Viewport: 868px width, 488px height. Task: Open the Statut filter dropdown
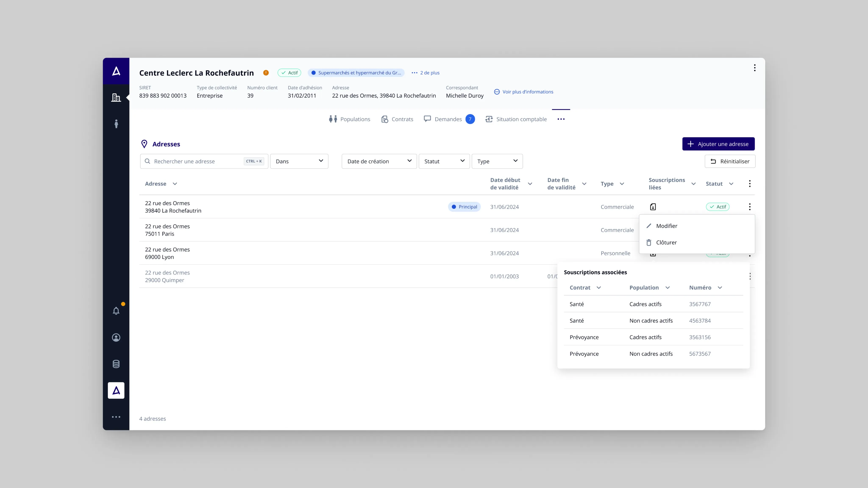444,161
